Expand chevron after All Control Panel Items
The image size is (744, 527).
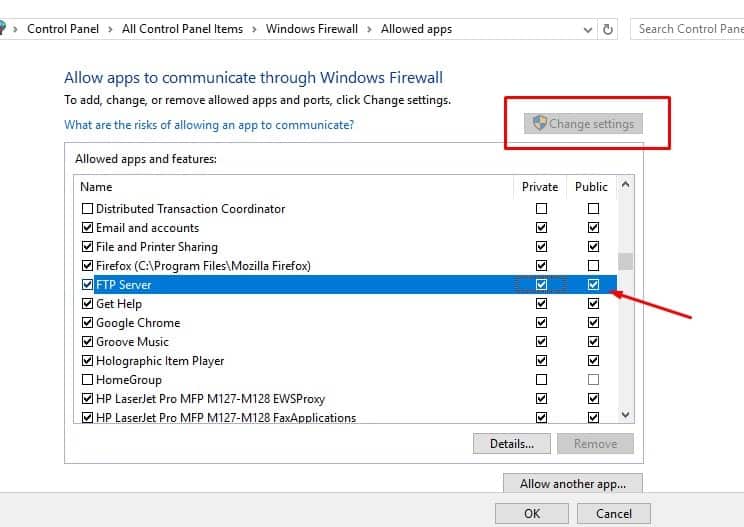tap(254, 29)
